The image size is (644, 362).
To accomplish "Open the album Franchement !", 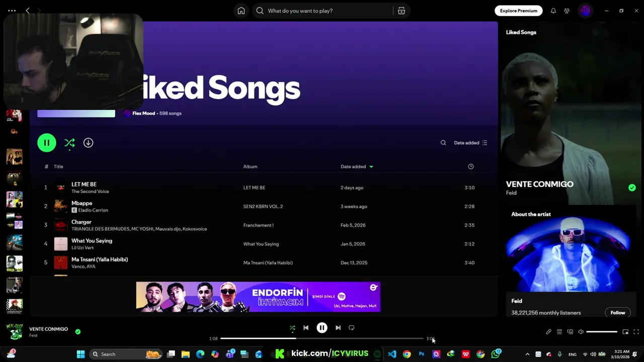I will pyautogui.click(x=259, y=225).
